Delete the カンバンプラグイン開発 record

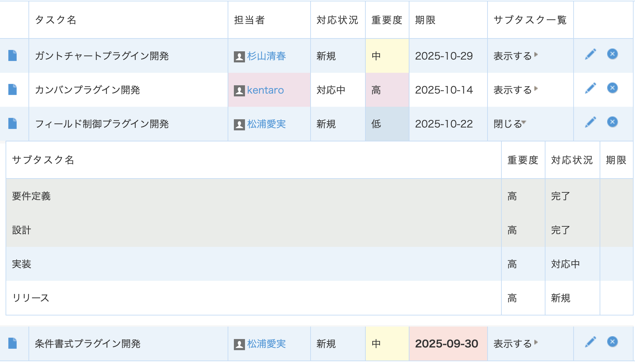(612, 88)
